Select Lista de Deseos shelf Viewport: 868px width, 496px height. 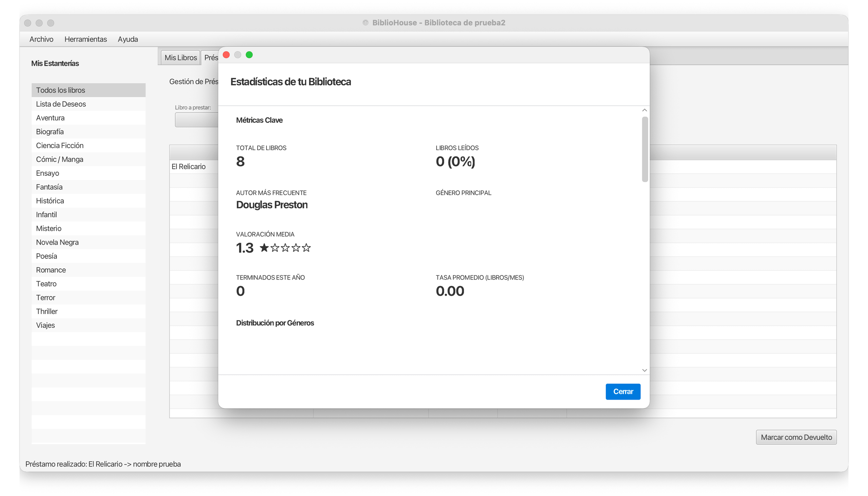[61, 104]
